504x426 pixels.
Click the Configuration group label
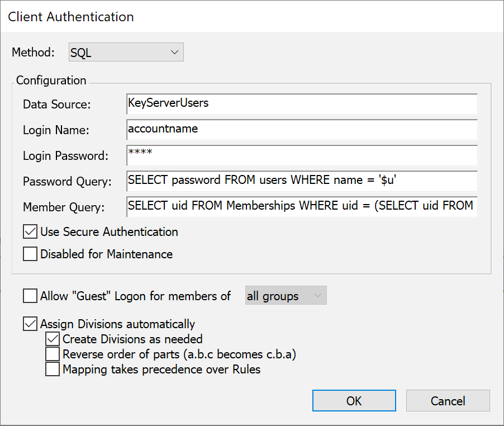point(51,80)
